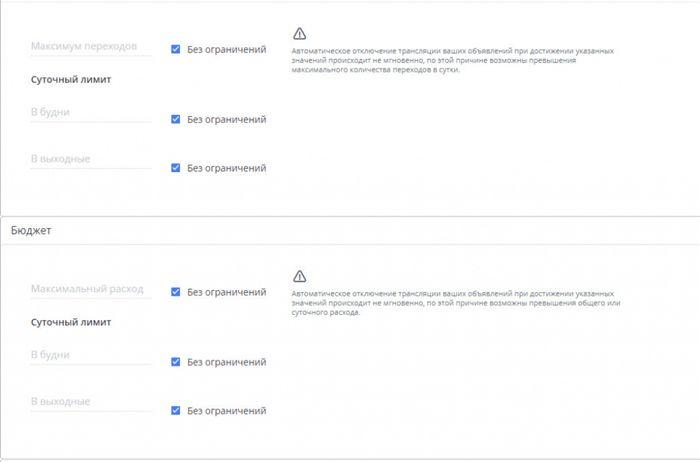Click the budget В выходные input field
The image size is (700, 462).
coord(91,402)
